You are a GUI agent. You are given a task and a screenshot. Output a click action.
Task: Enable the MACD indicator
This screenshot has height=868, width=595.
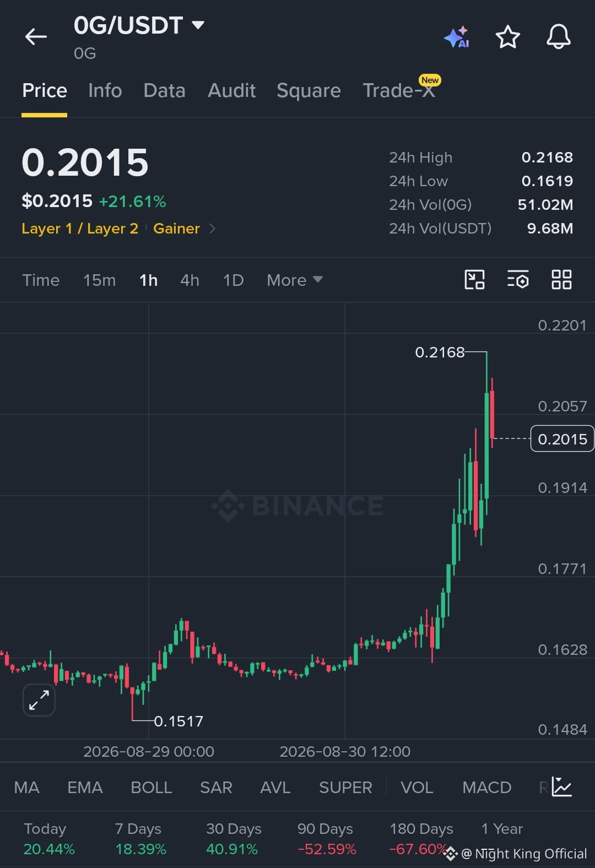click(487, 788)
